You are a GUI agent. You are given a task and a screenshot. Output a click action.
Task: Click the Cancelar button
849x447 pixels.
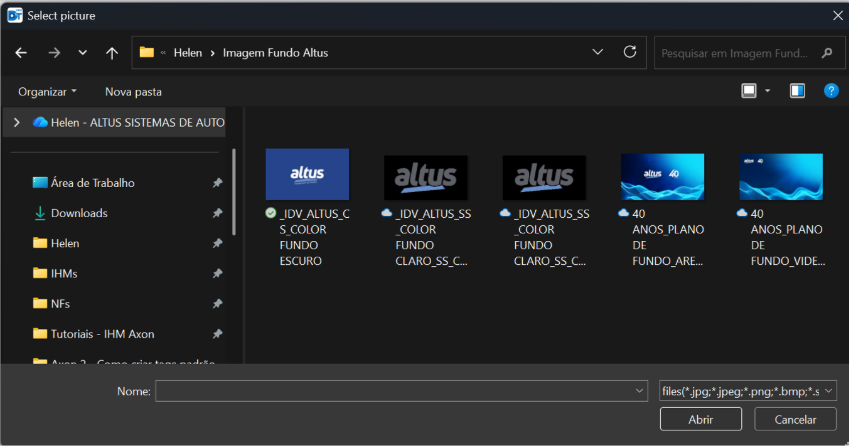point(795,419)
